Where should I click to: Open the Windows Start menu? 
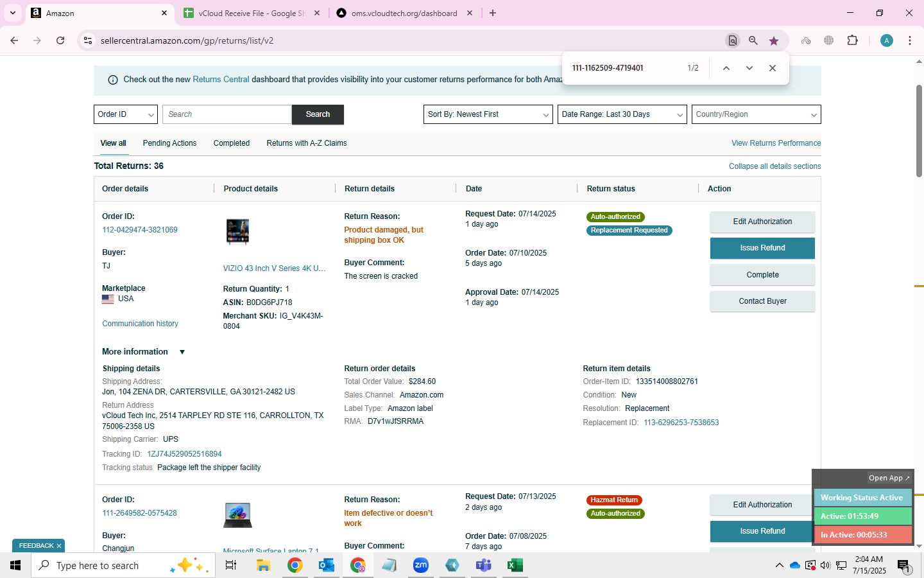(x=15, y=565)
